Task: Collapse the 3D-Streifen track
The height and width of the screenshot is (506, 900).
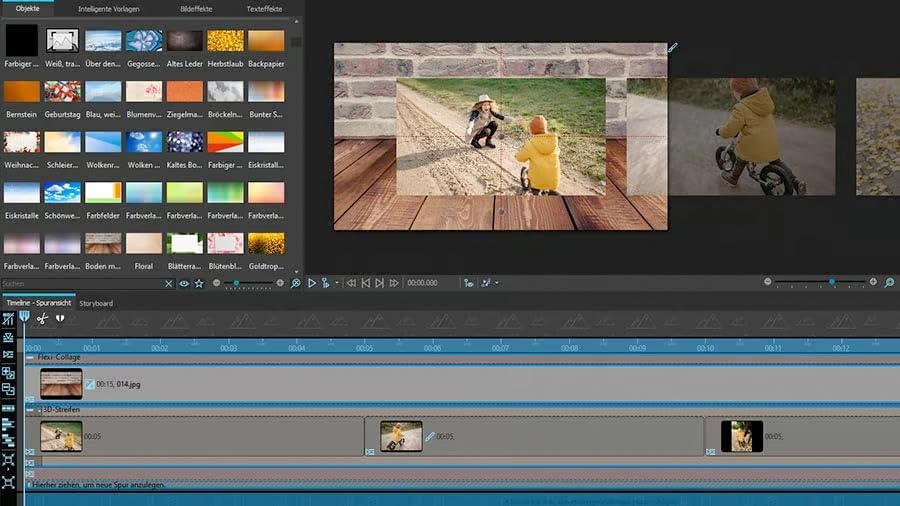Action: [31, 410]
